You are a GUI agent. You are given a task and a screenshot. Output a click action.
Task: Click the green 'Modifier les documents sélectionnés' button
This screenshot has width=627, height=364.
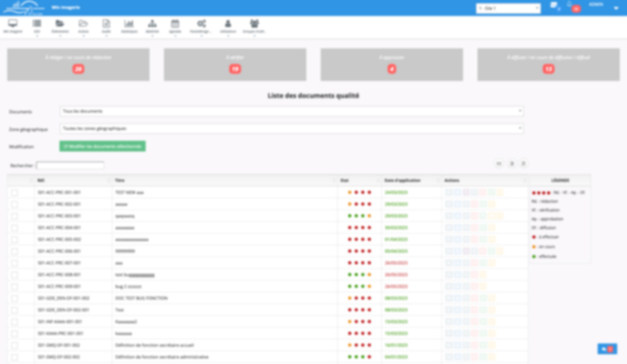pos(102,146)
